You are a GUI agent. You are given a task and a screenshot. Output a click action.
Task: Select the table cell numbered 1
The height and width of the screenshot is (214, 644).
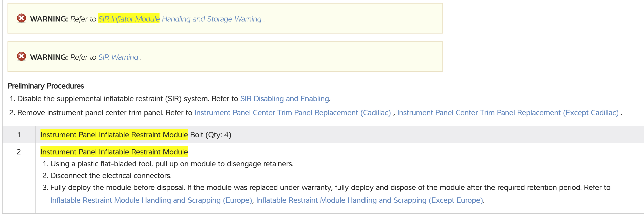(x=19, y=135)
